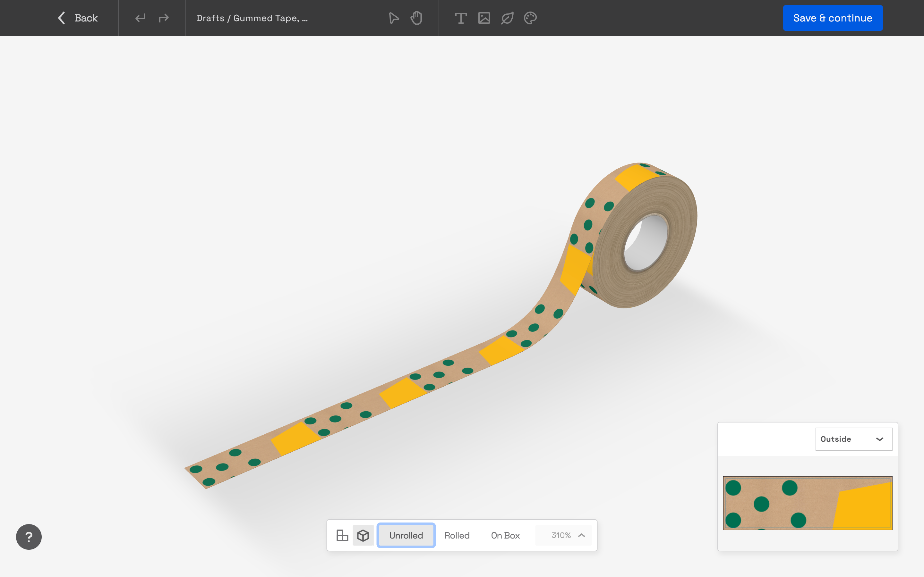The height and width of the screenshot is (577, 924).
Task: Click the tape pattern thumbnail preview
Action: coord(807,503)
